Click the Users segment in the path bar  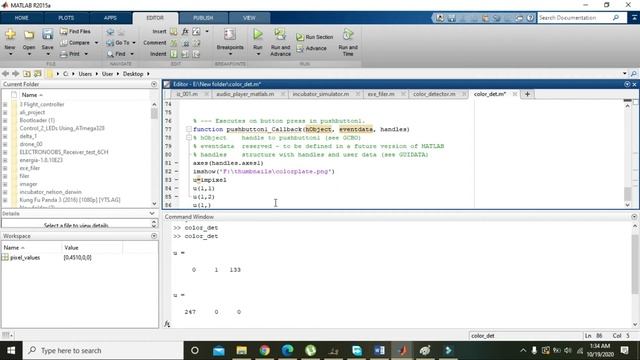pos(85,74)
